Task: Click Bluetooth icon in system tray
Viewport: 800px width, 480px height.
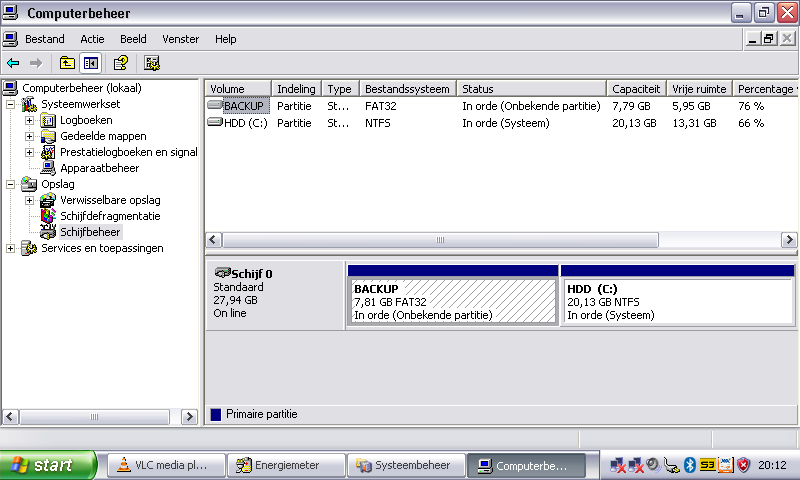Action: point(690,465)
